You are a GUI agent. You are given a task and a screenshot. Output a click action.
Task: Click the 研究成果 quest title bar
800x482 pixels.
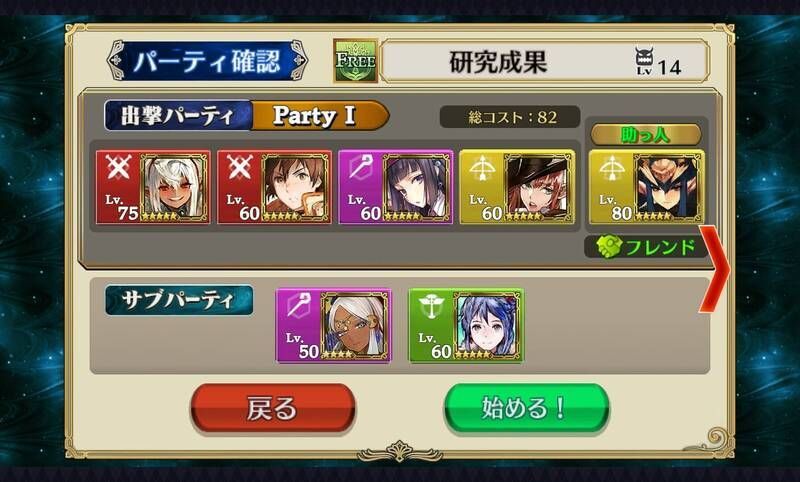[544, 61]
